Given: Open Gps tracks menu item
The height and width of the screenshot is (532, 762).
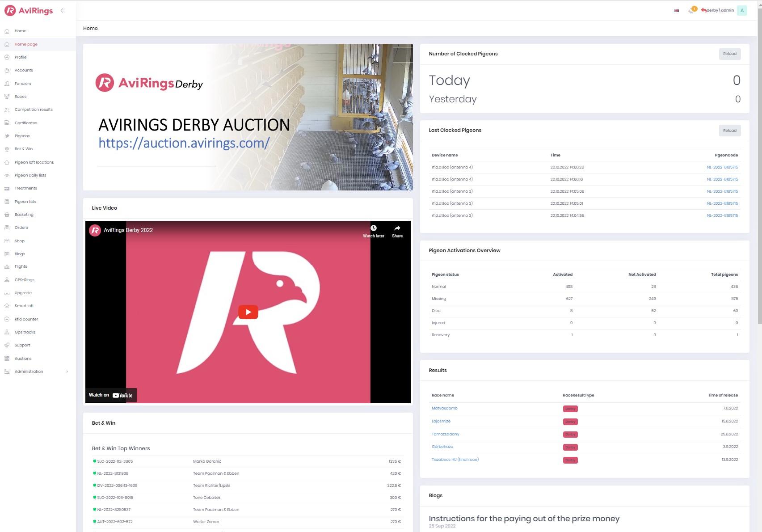Looking at the screenshot, I should pos(25,332).
